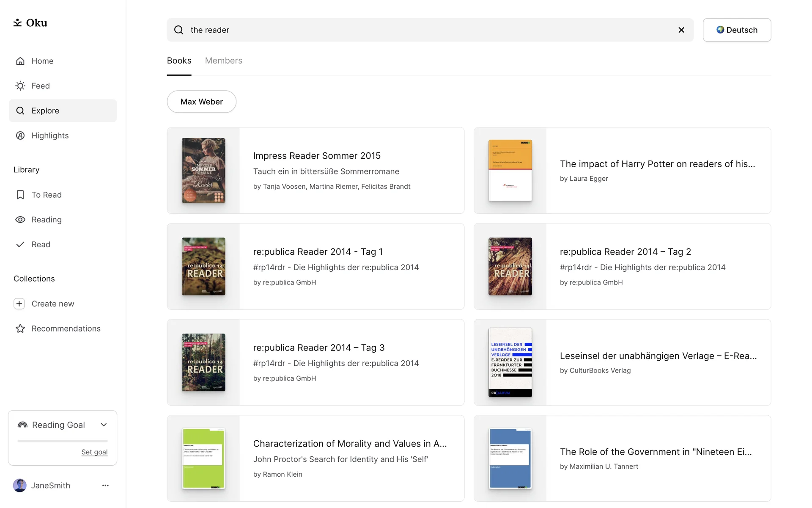Click the search field containing 'the reader'

(x=423, y=30)
